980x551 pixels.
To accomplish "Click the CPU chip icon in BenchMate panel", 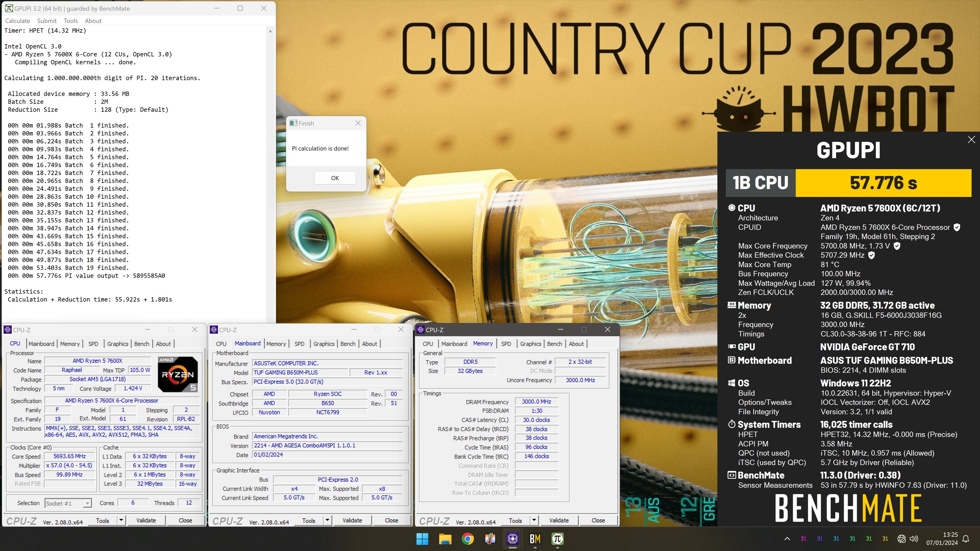I will 732,208.
